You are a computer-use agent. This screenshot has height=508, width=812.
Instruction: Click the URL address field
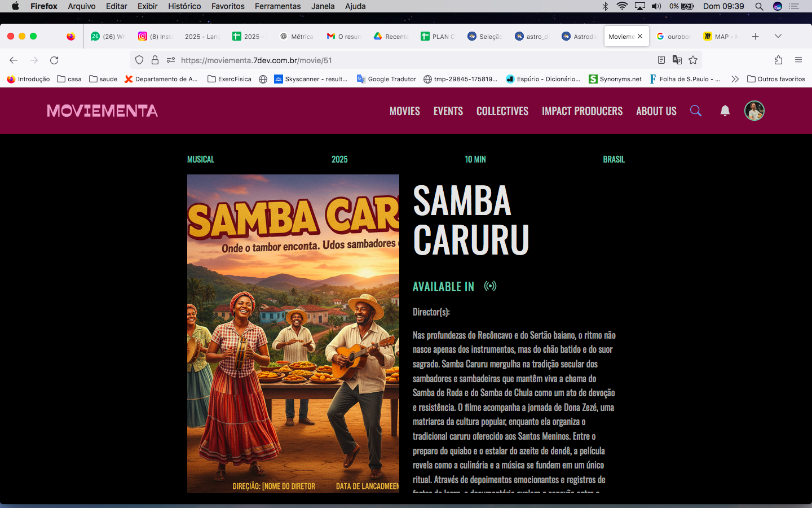pyautogui.click(x=395, y=60)
